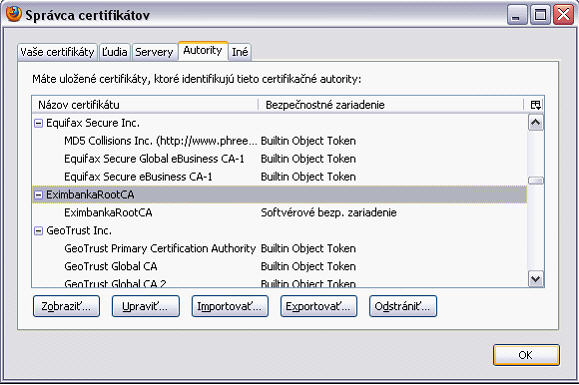Select the MD5 Collisions Inc. certificate row

280,141
